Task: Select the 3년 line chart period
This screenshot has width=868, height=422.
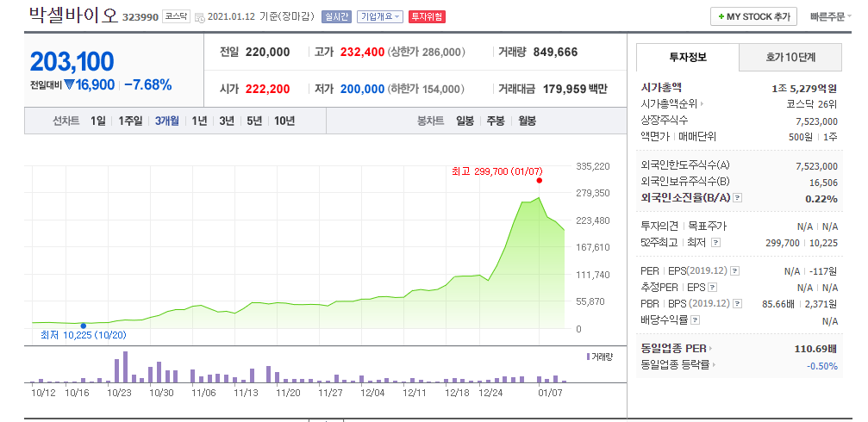Action: tap(227, 121)
